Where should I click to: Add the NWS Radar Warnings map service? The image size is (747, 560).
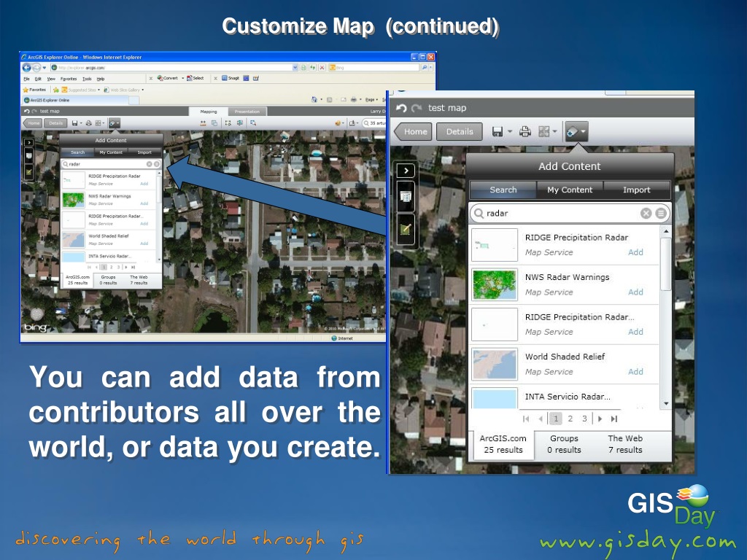pos(635,292)
